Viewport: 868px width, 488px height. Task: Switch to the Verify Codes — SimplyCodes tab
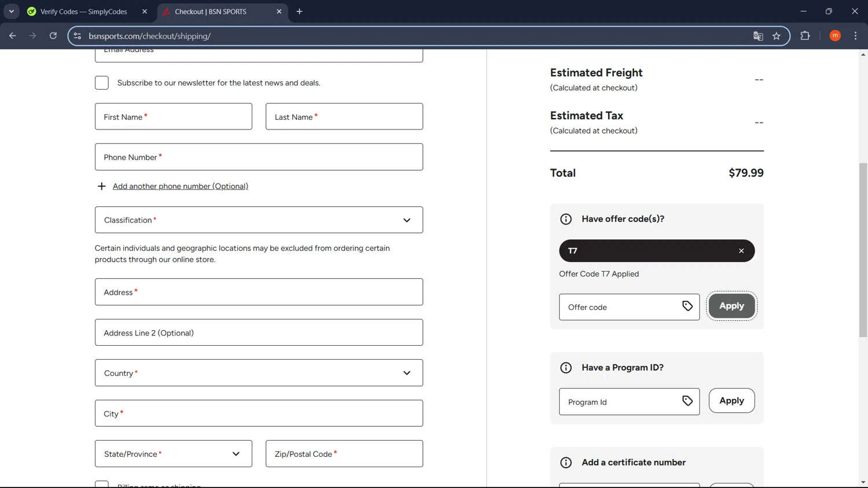click(x=84, y=12)
